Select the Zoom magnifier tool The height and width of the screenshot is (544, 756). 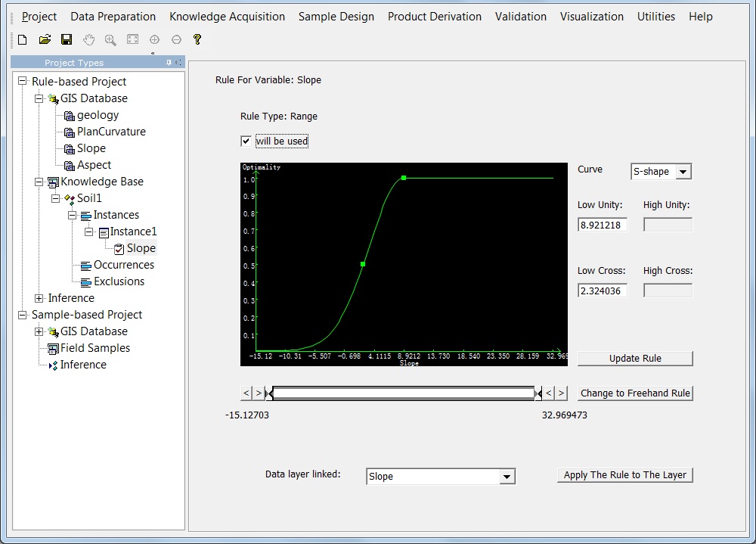pos(110,39)
